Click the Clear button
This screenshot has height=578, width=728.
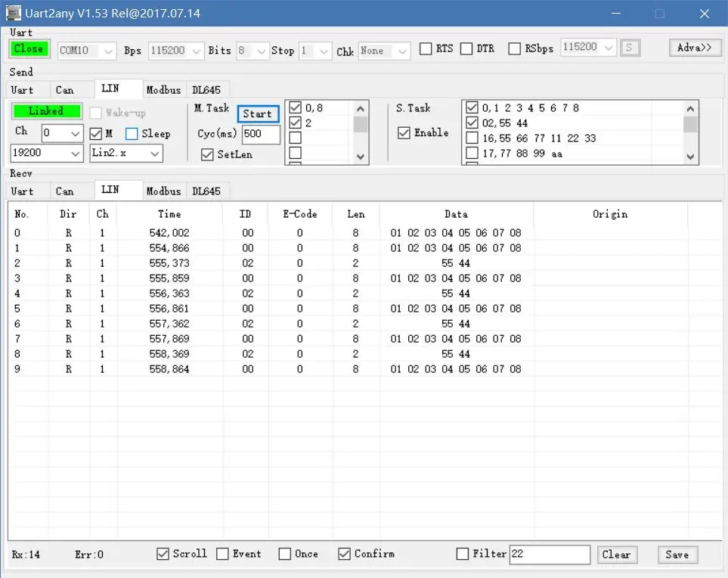tap(617, 555)
